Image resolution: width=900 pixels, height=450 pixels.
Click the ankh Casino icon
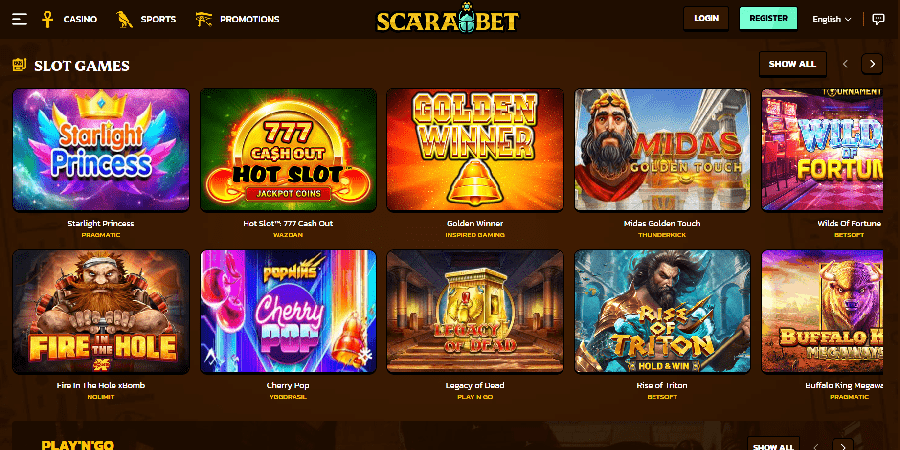click(x=48, y=19)
